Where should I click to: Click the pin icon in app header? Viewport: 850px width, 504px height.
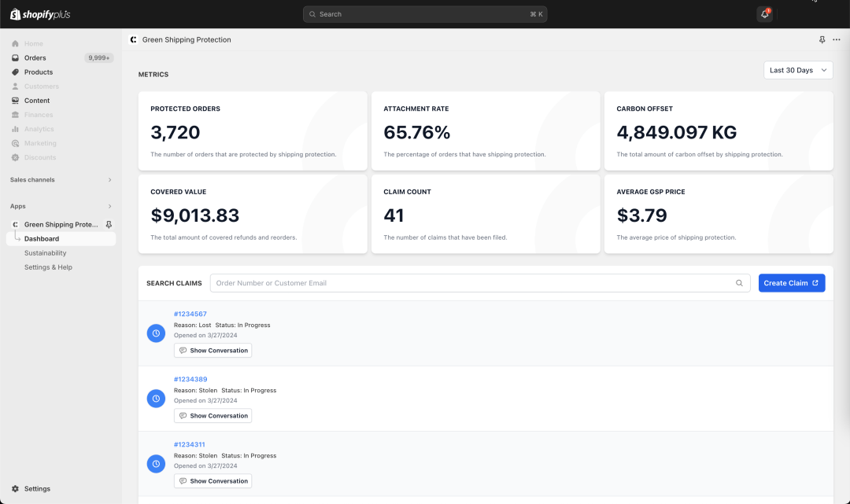pos(822,39)
